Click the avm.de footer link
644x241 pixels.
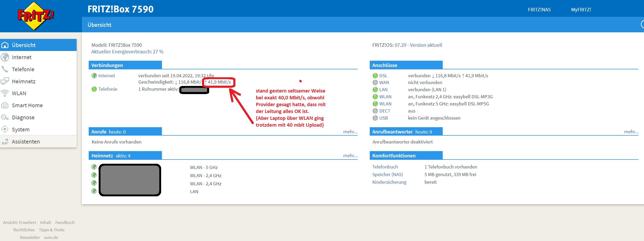point(51,237)
